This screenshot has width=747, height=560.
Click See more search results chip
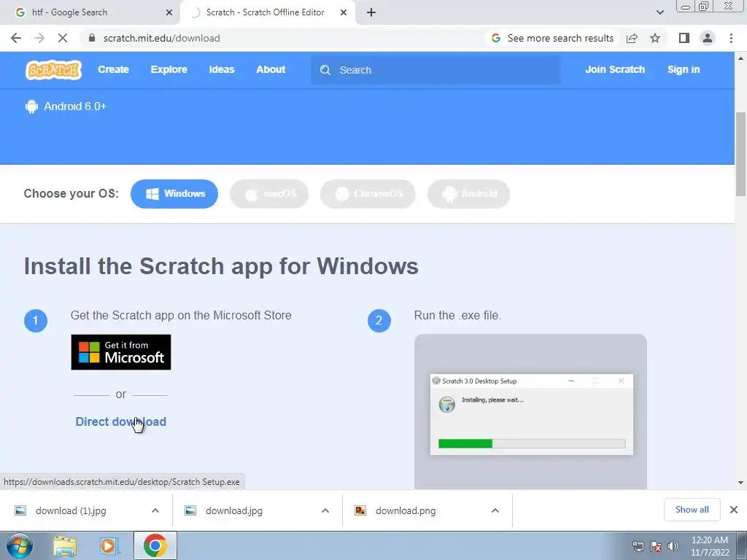click(553, 38)
